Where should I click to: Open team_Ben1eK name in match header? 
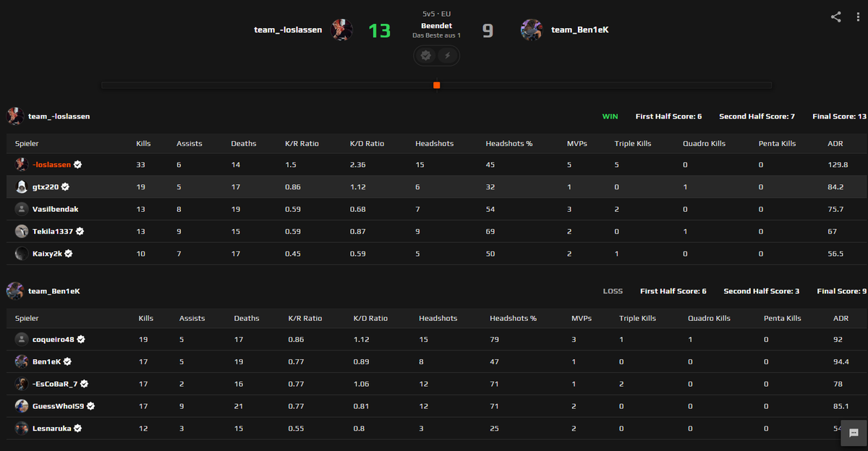click(x=580, y=30)
